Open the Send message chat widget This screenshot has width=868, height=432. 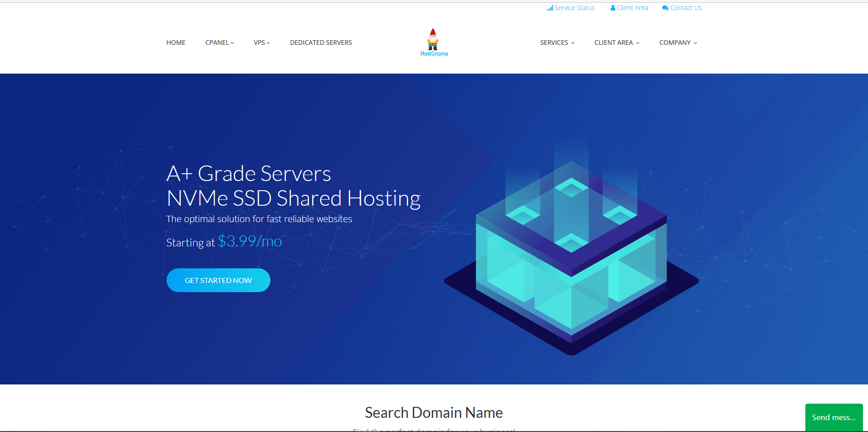(x=833, y=417)
